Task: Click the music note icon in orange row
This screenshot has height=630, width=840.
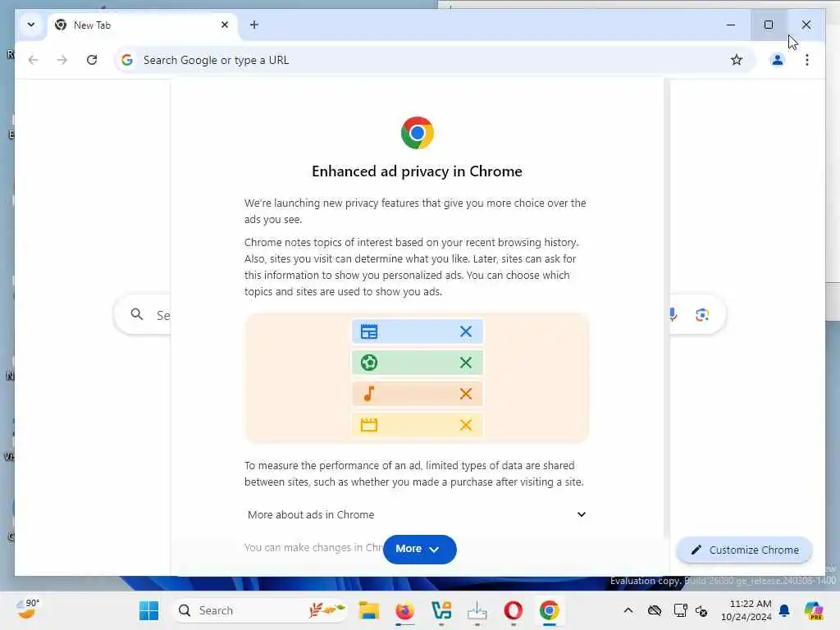Action: pyautogui.click(x=369, y=394)
